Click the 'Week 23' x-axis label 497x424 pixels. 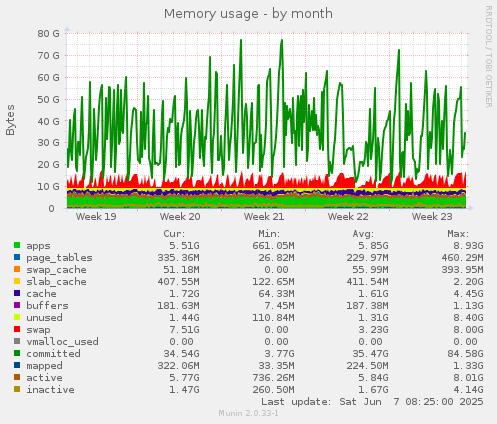click(x=432, y=217)
